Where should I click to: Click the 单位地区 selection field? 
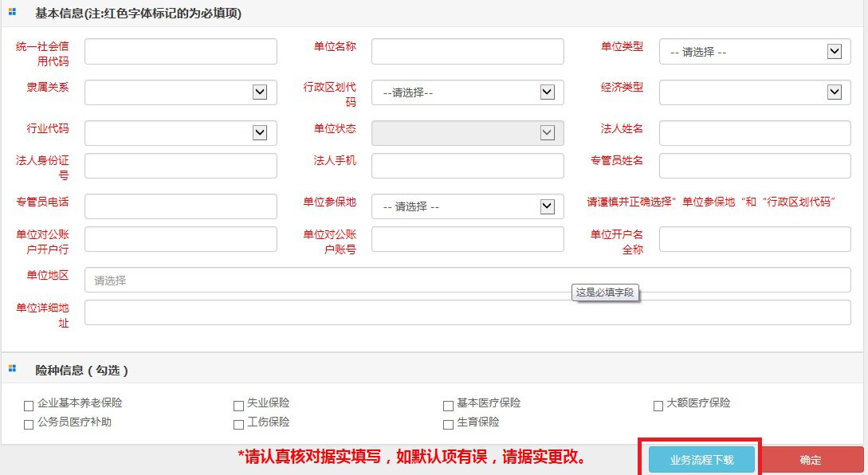click(467, 281)
